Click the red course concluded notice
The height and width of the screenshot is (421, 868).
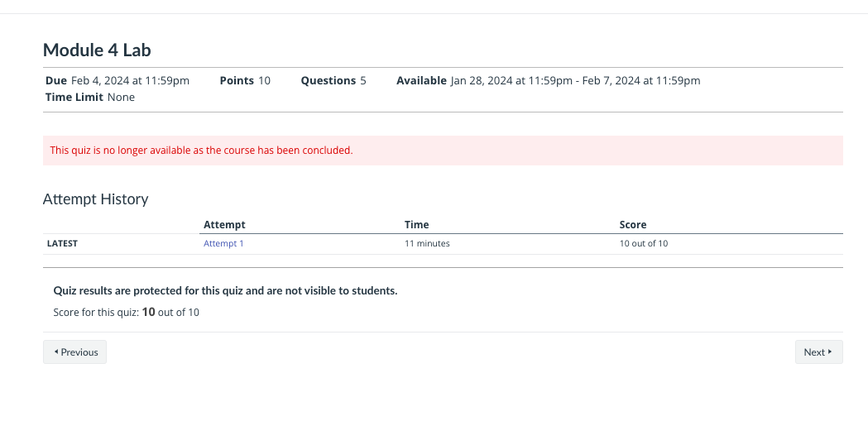coord(443,151)
